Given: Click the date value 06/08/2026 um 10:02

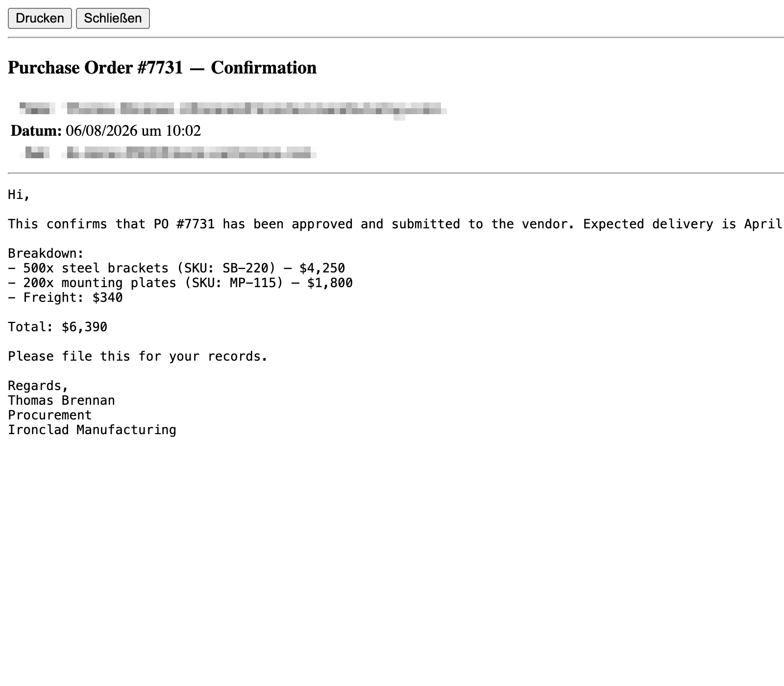Looking at the screenshot, I should (x=133, y=131).
